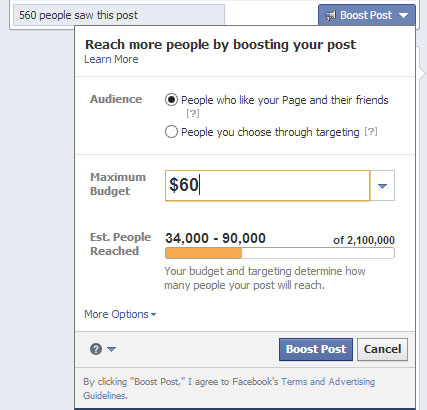Viewport: 427px width, 410px height.
Task: Click the round question mark help icon
Action: click(96, 349)
